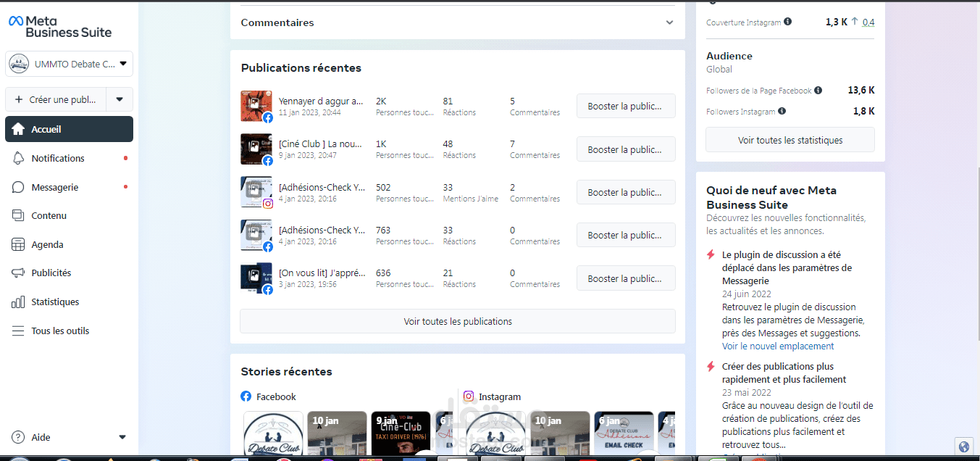Expand the Commentaires section chevron
Viewport: 980px width, 461px height.
click(x=669, y=22)
